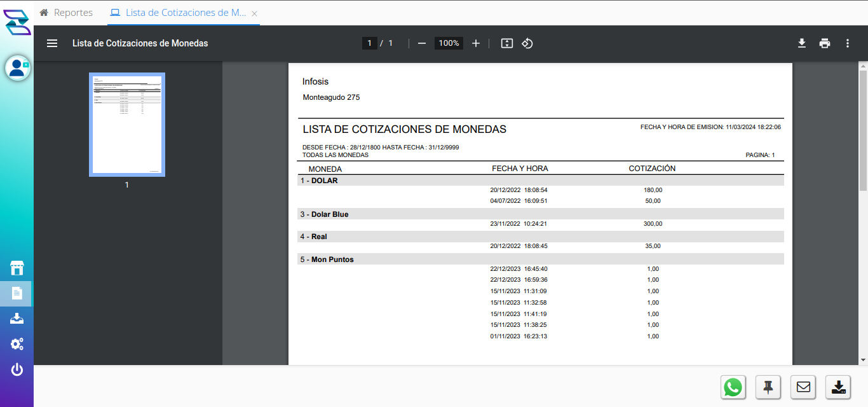
Task: Click the PDF title in viewer toolbar
Action: coord(140,43)
